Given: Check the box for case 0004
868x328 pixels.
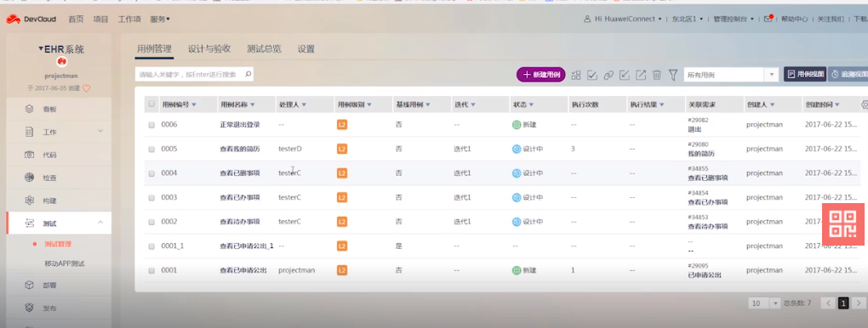Looking at the screenshot, I should (x=151, y=173).
